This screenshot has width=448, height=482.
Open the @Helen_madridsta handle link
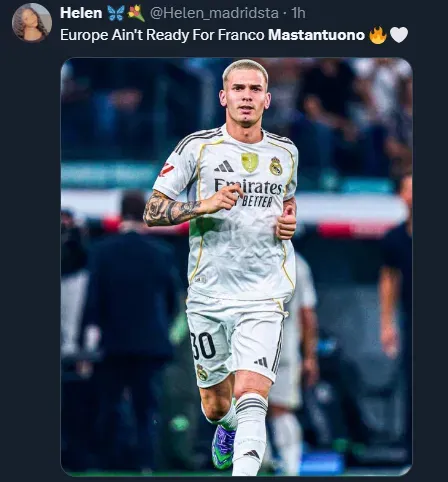214,13
